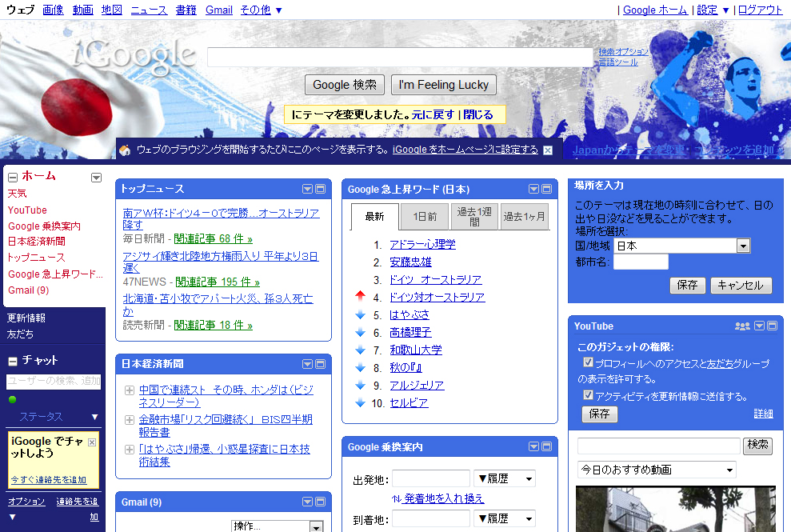
Task: Select the 1日前 tab in trending words
Action: pyautogui.click(x=425, y=216)
